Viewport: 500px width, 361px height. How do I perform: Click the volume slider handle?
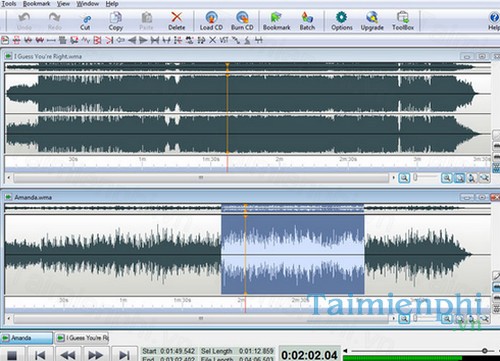pos(485,351)
